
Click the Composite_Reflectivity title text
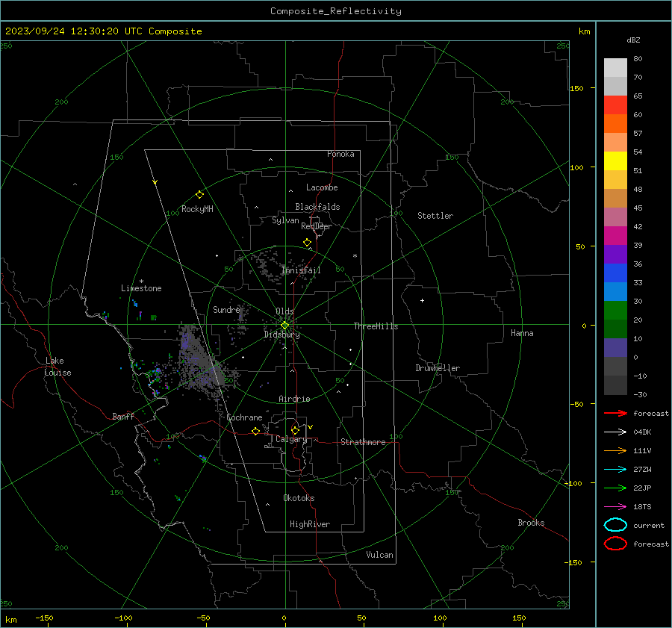(336, 11)
